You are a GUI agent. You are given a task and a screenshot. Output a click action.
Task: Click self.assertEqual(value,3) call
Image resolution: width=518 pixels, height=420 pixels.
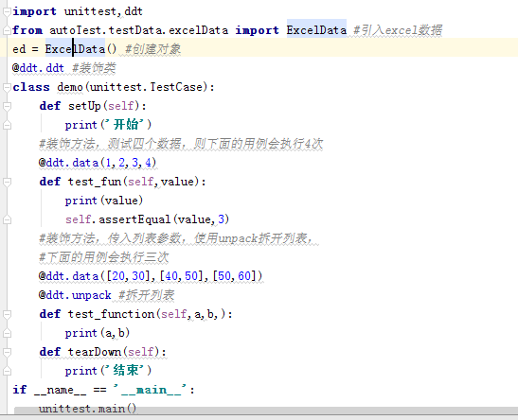pyautogui.click(x=148, y=219)
